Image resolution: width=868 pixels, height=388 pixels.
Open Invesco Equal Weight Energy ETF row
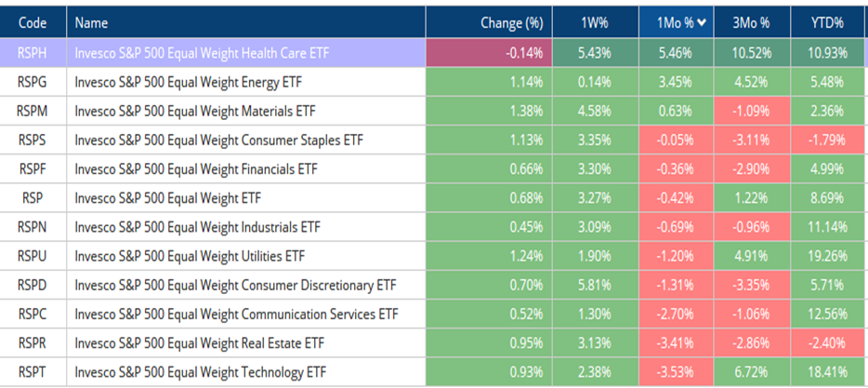190,82
